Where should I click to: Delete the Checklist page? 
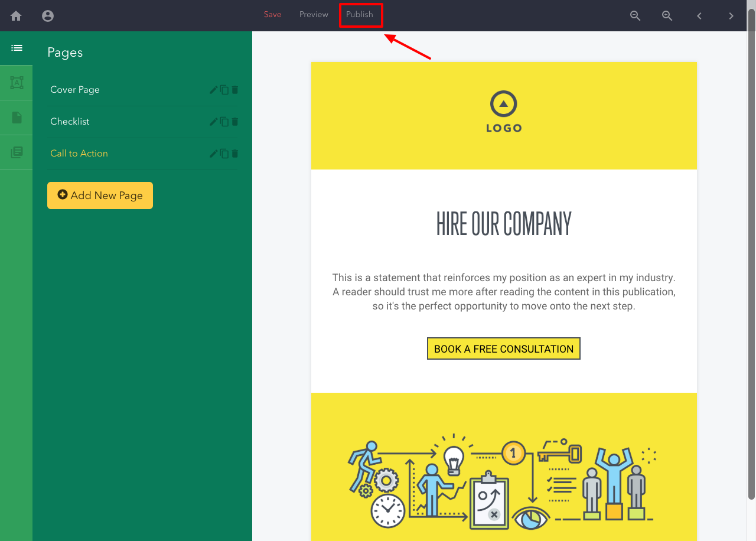coord(235,122)
